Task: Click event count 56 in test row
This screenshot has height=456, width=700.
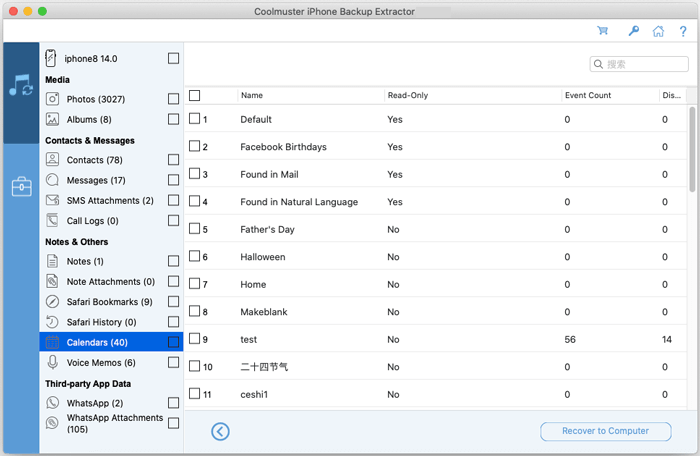Action: (x=570, y=339)
